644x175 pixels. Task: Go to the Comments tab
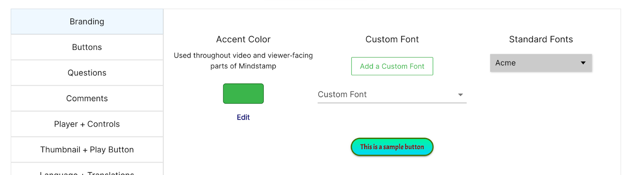pos(87,99)
